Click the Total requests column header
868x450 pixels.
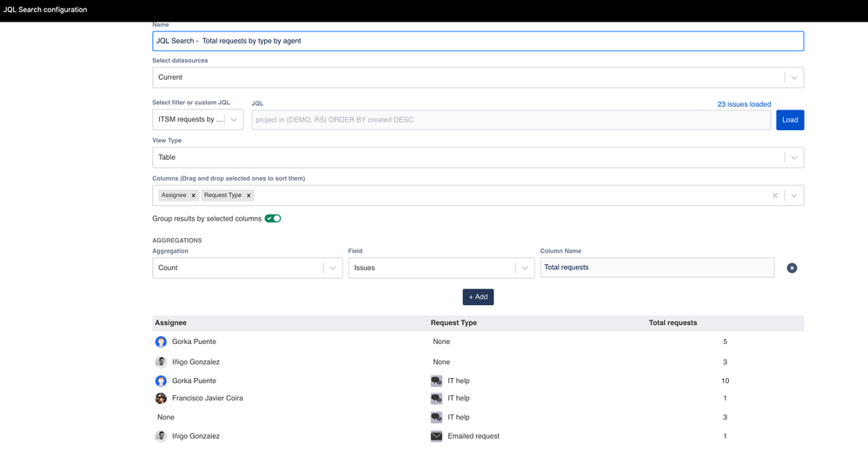[673, 322]
